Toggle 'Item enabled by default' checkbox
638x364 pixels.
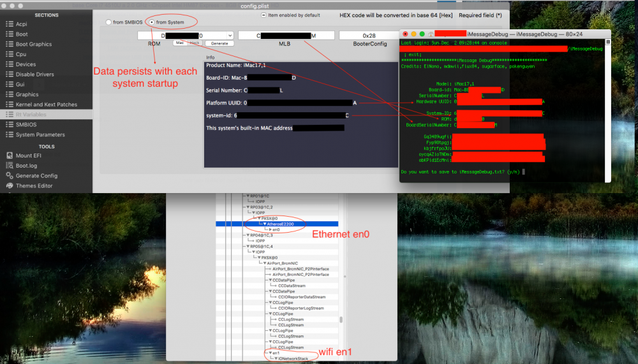click(x=263, y=15)
